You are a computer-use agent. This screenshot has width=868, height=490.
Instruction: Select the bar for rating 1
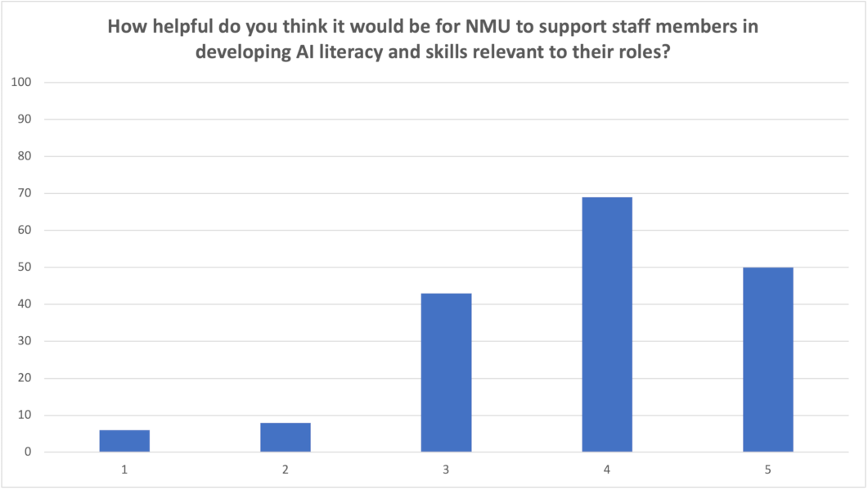(124, 441)
